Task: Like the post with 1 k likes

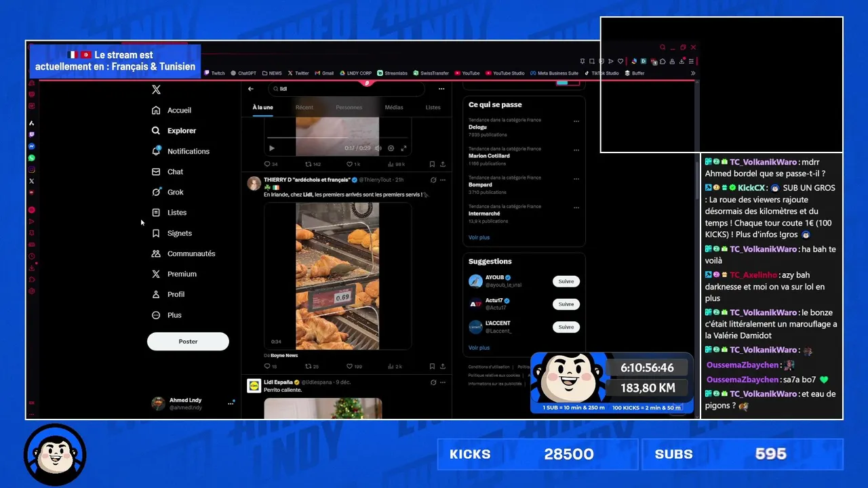Action: click(x=353, y=164)
